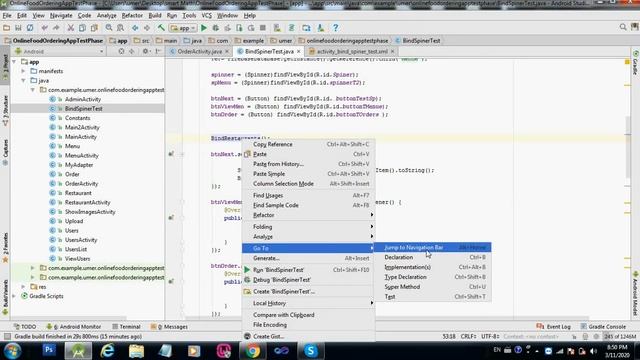640x360 pixels.
Task: Click the Stop square toolbar icon
Action: [263, 28]
